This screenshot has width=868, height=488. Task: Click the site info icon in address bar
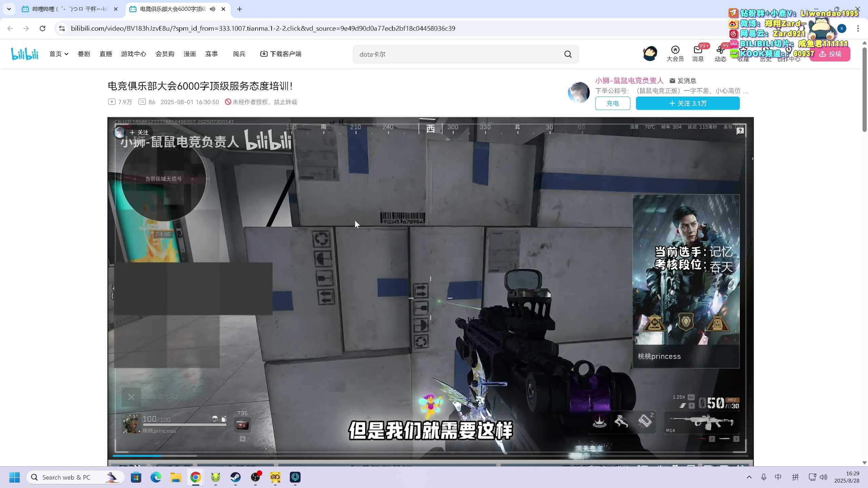pyautogui.click(x=62, y=28)
